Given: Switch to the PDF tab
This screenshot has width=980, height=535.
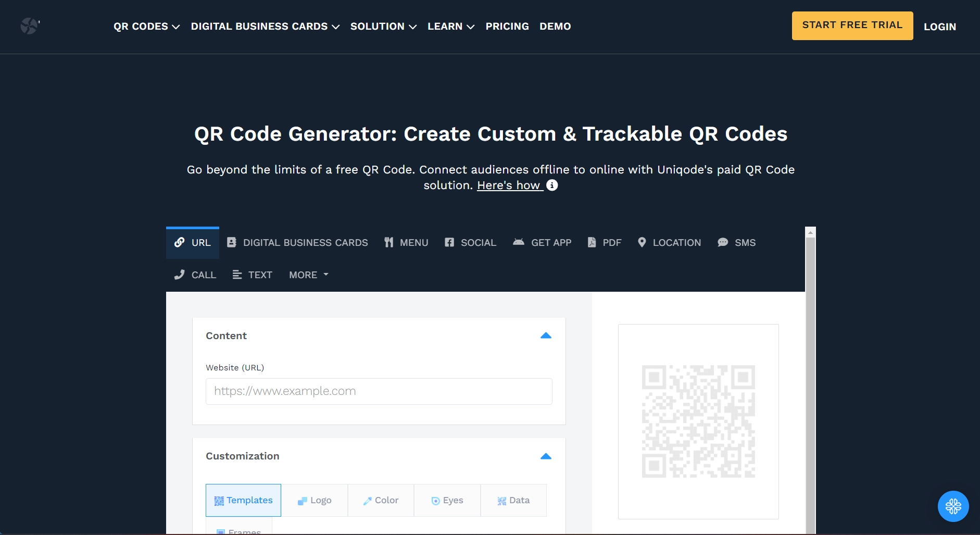Looking at the screenshot, I should click(x=605, y=243).
